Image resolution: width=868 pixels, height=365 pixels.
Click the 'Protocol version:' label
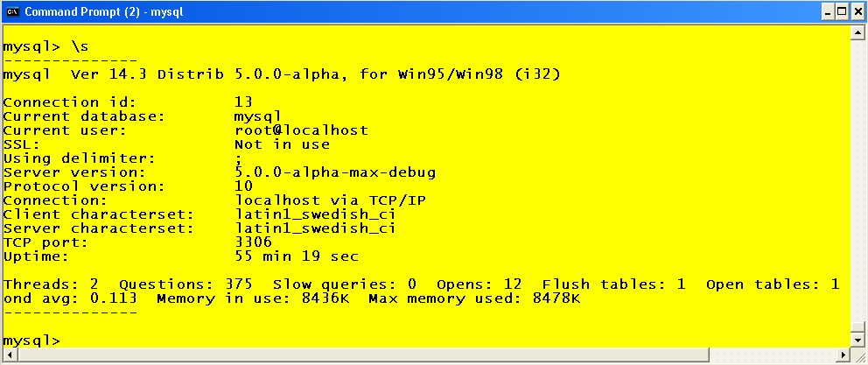pyautogui.click(x=84, y=186)
